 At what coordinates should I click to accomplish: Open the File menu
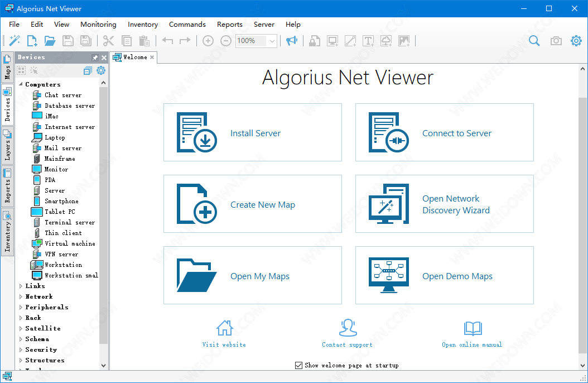pos(15,25)
